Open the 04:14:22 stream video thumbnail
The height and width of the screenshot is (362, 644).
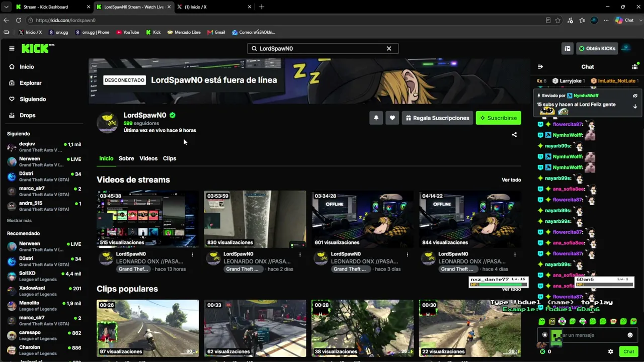pyautogui.click(x=470, y=219)
